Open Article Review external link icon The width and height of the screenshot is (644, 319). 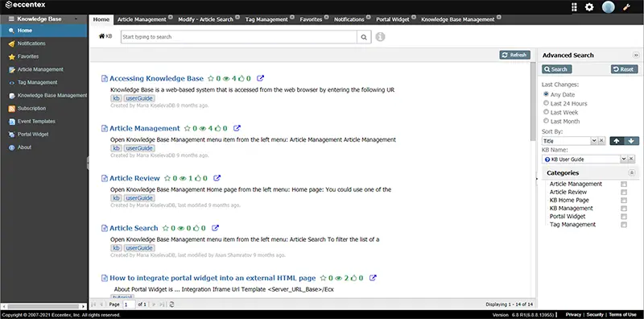tap(217, 178)
